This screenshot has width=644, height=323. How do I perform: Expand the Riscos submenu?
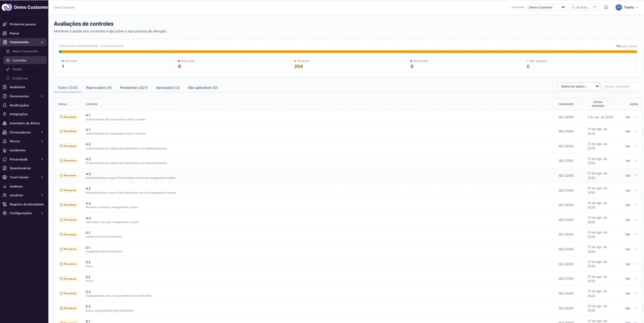pos(42,141)
